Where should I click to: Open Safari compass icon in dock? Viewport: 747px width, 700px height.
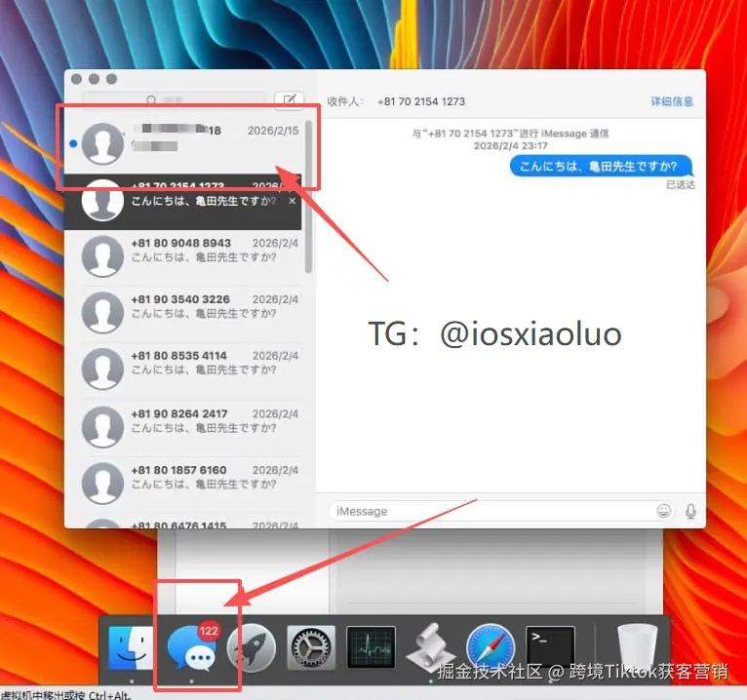click(x=491, y=648)
